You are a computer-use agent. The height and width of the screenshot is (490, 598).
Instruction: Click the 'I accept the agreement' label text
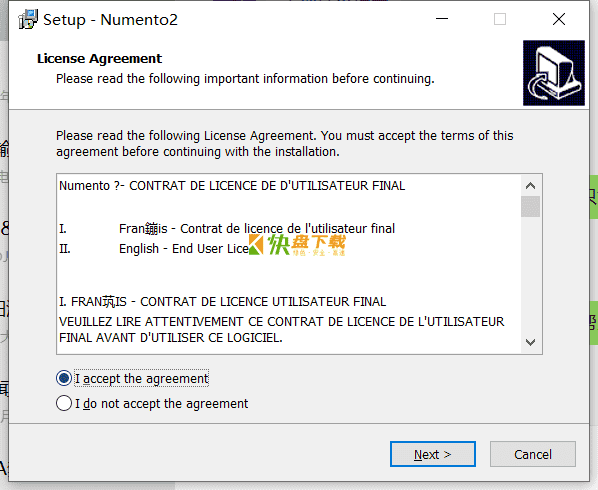tap(141, 379)
